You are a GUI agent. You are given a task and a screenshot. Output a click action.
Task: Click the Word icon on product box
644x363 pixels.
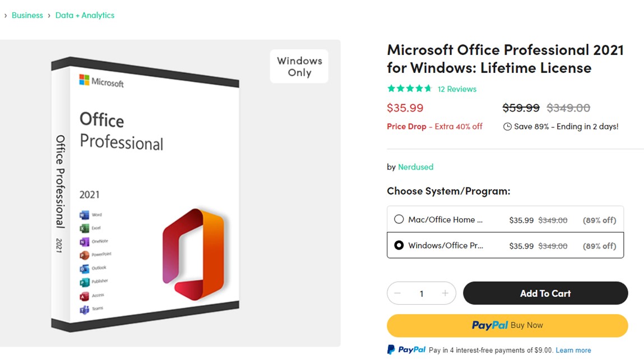(85, 215)
